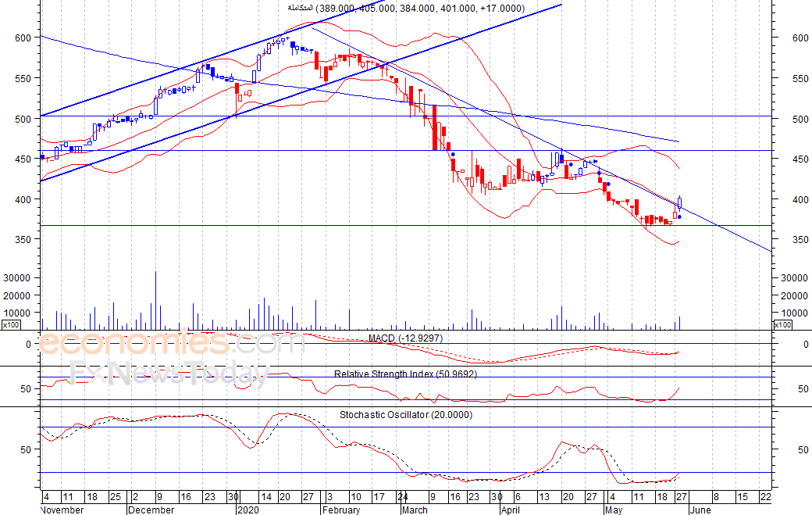This screenshot has height=515, width=812.
Task: Click date tick 14 in January
Action: pyautogui.click(x=266, y=497)
